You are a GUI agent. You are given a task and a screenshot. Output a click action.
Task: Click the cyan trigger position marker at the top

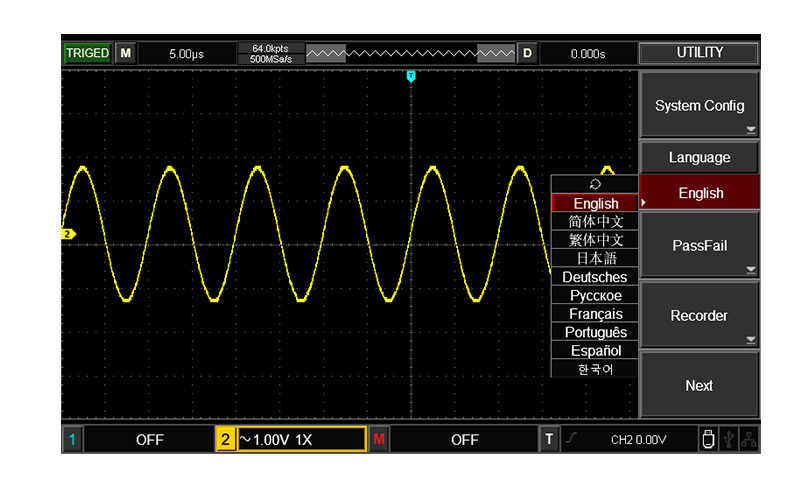[x=411, y=76]
